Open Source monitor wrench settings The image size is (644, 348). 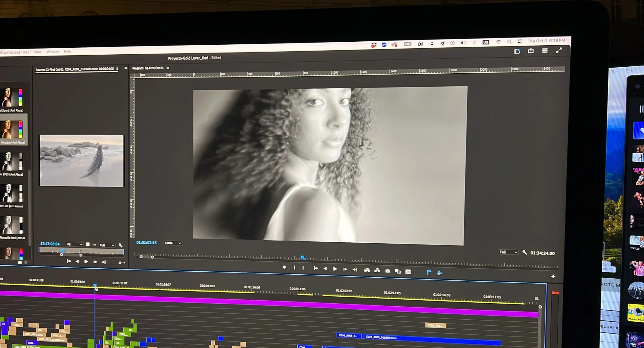click(x=120, y=245)
